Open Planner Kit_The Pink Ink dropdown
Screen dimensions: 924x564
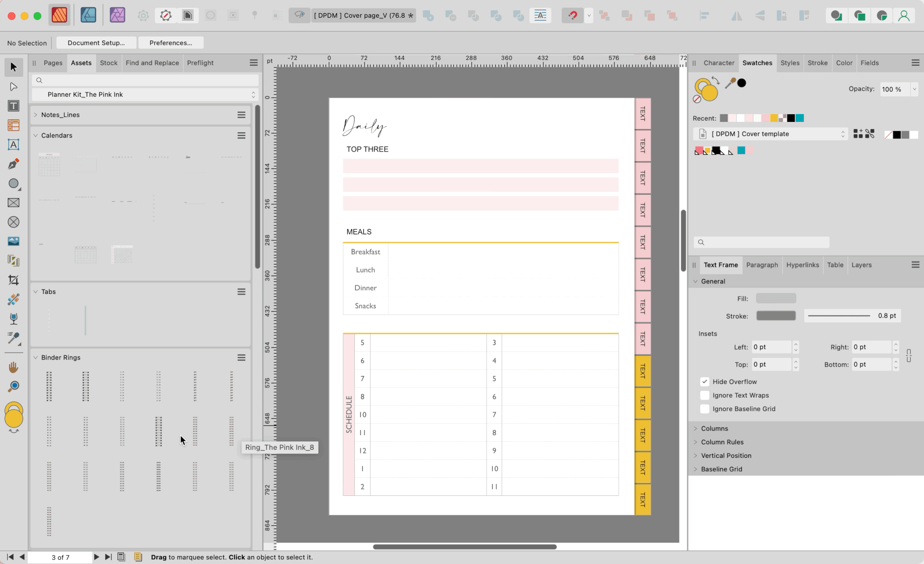tap(145, 95)
